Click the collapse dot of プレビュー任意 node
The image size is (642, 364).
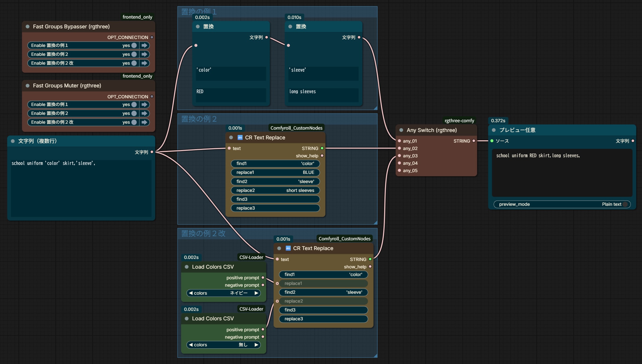pos(494,130)
